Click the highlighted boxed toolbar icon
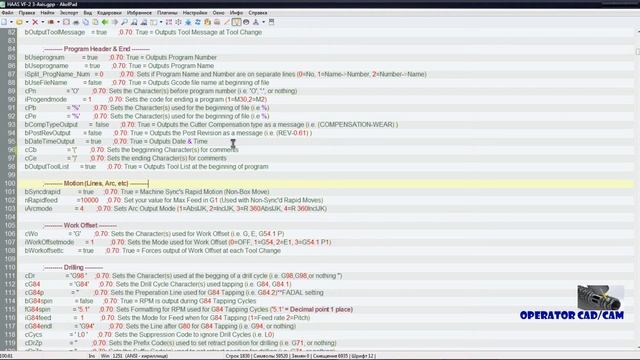 (x=236, y=22)
